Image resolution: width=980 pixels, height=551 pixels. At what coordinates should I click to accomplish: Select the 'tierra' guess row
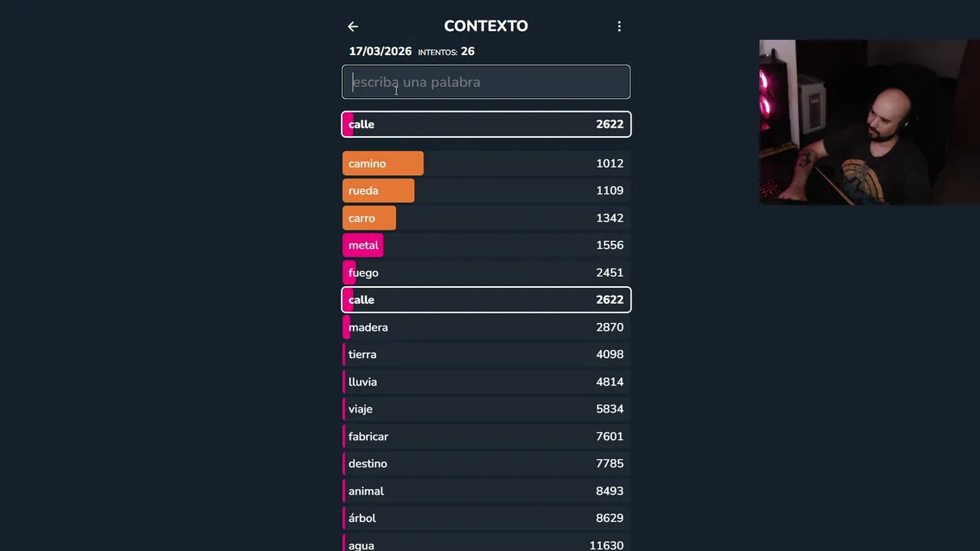[x=486, y=354]
